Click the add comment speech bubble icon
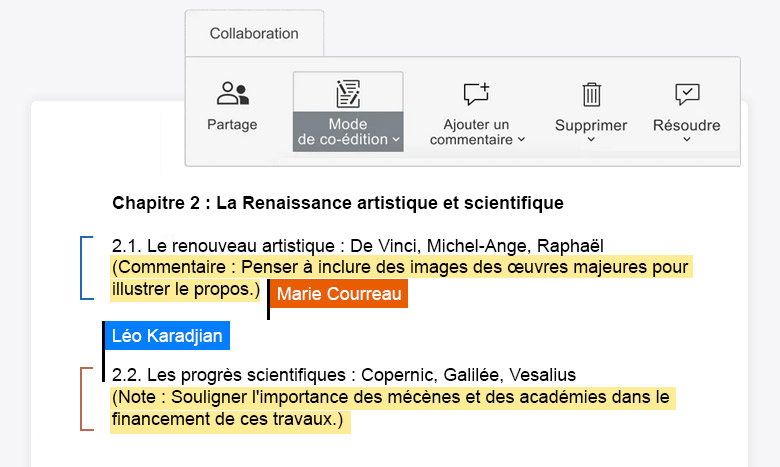This screenshot has height=467, width=780. [477, 93]
